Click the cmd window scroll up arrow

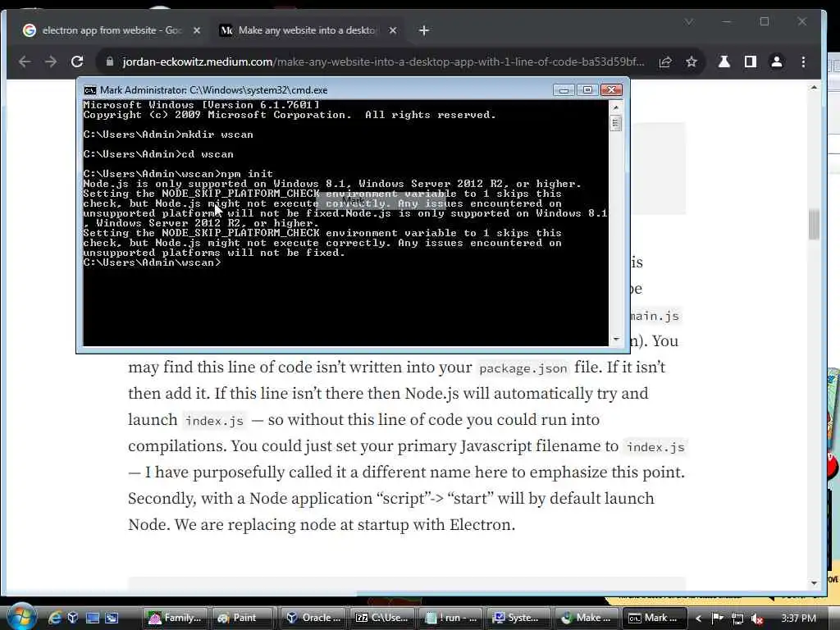615,107
